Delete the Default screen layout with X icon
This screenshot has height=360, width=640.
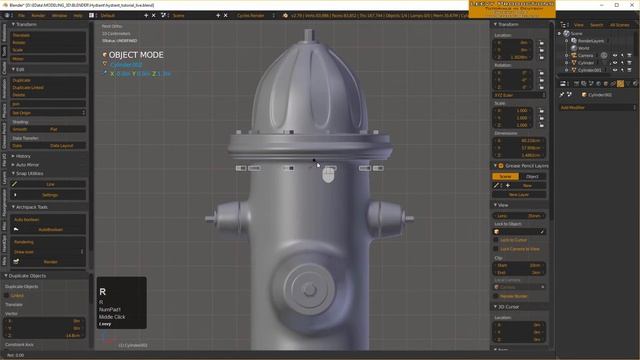pos(154,16)
